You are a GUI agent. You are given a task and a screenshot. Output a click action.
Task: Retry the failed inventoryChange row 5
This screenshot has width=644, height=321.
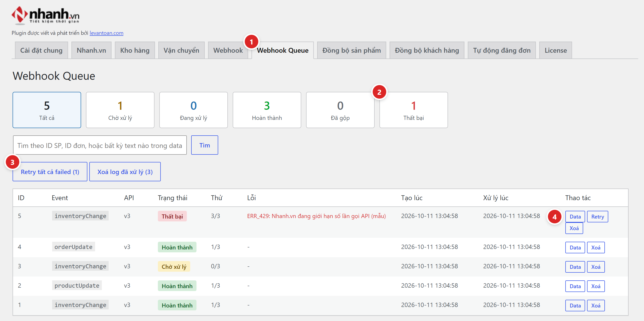(597, 217)
